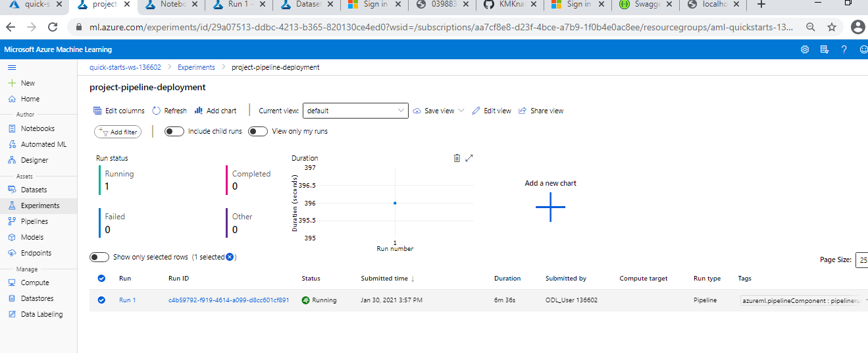The height and width of the screenshot is (353, 868).
Task: Click the browser back arrow
Action: (x=12, y=28)
